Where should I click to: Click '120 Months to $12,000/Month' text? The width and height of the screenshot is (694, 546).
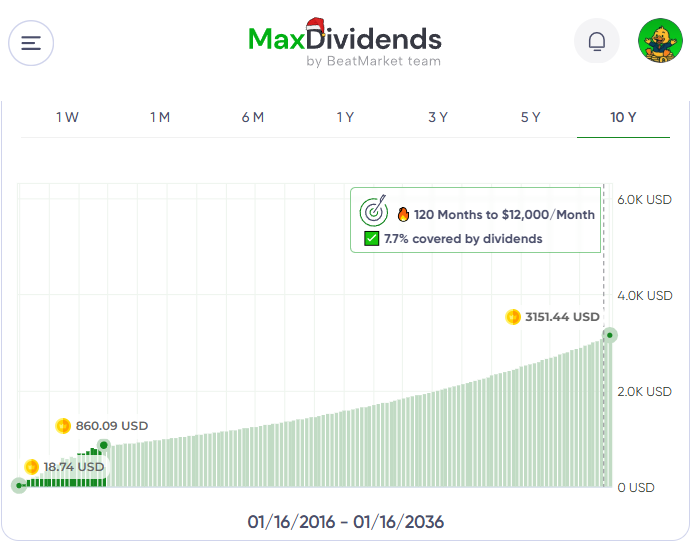504,215
